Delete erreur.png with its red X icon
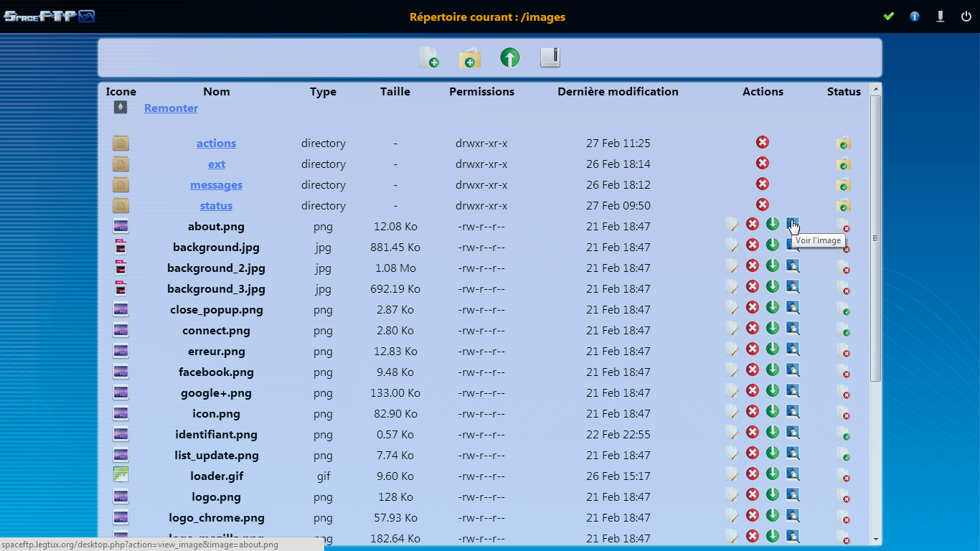Screen dimensions: 980x551 pos(753,349)
